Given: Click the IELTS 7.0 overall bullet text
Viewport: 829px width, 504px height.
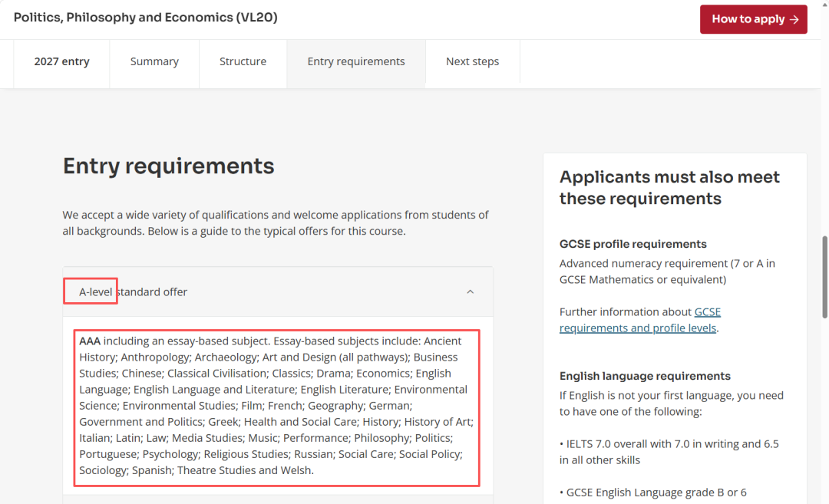Looking at the screenshot, I should pyautogui.click(x=669, y=452).
